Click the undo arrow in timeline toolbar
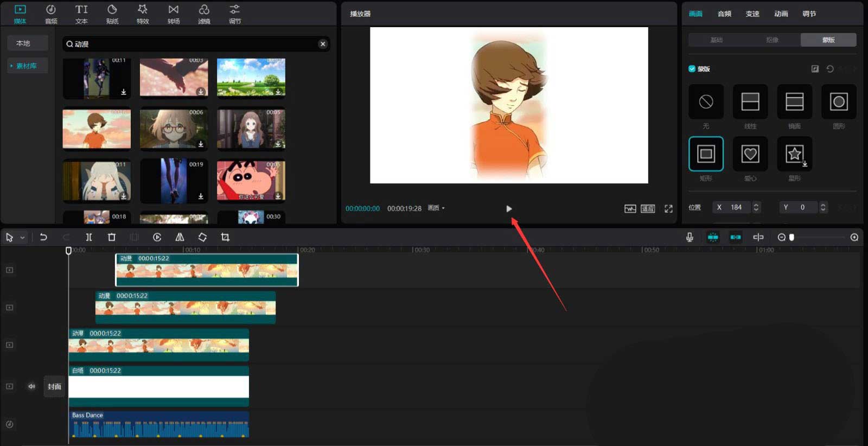 [x=43, y=237]
